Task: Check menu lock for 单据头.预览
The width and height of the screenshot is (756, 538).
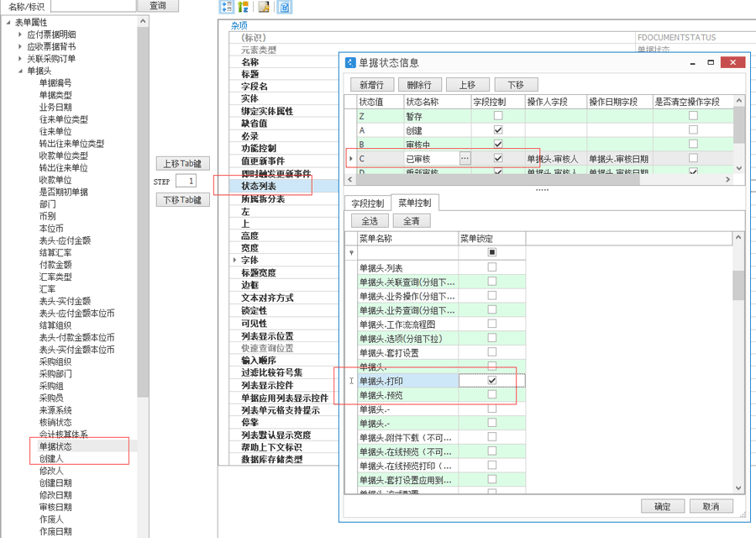Action: tap(491, 394)
